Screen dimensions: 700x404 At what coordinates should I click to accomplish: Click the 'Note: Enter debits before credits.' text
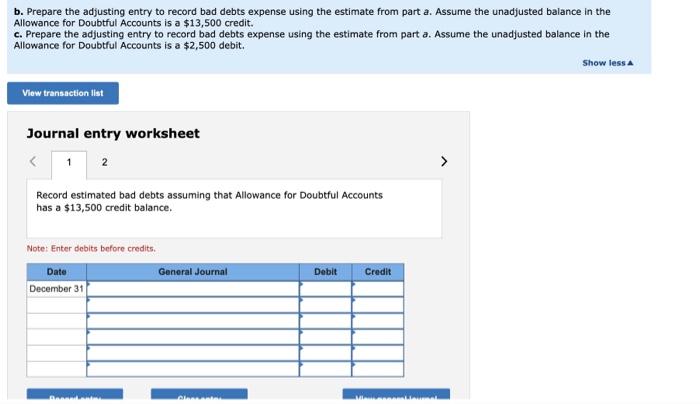(91, 249)
